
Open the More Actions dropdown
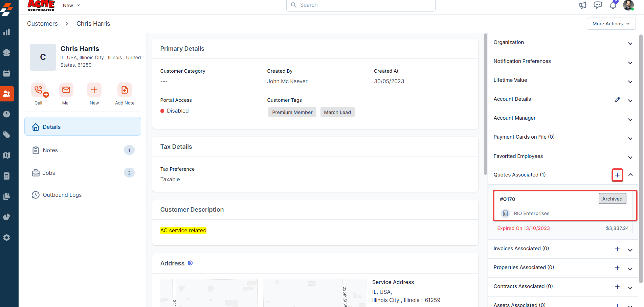click(x=611, y=24)
